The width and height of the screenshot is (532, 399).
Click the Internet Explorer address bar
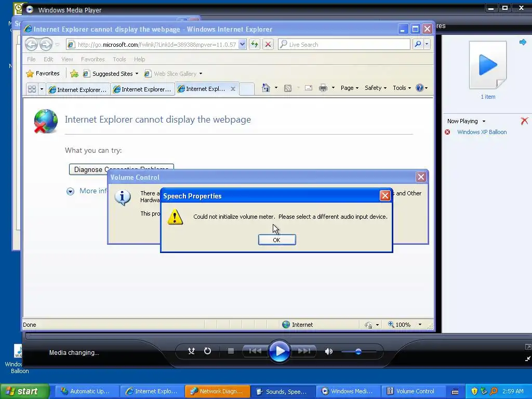[x=156, y=45]
